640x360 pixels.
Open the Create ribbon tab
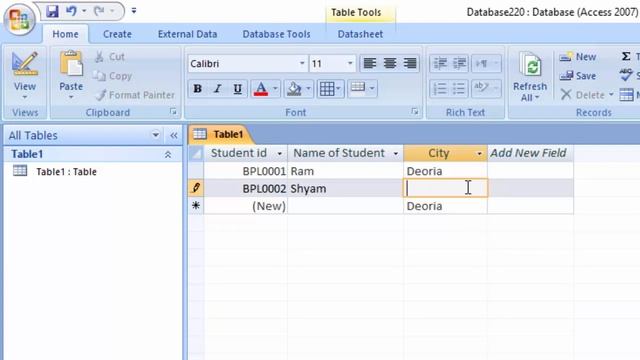tap(117, 34)
